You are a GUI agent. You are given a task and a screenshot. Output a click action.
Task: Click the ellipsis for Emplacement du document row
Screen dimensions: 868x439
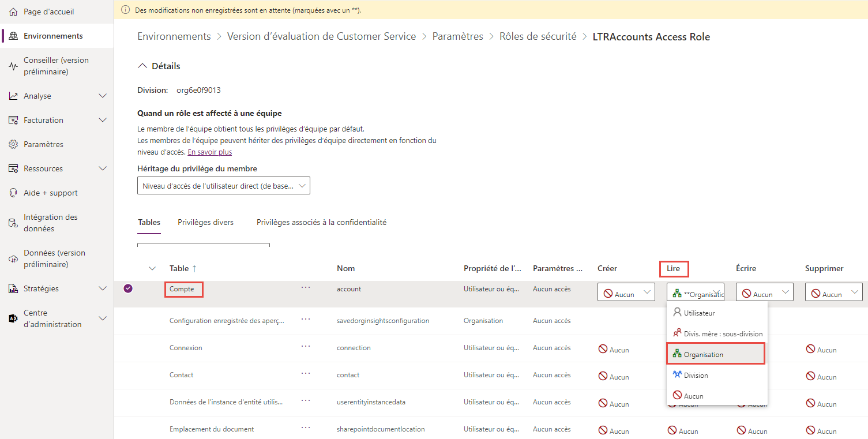pyautogui.click(x=306, y=427)
